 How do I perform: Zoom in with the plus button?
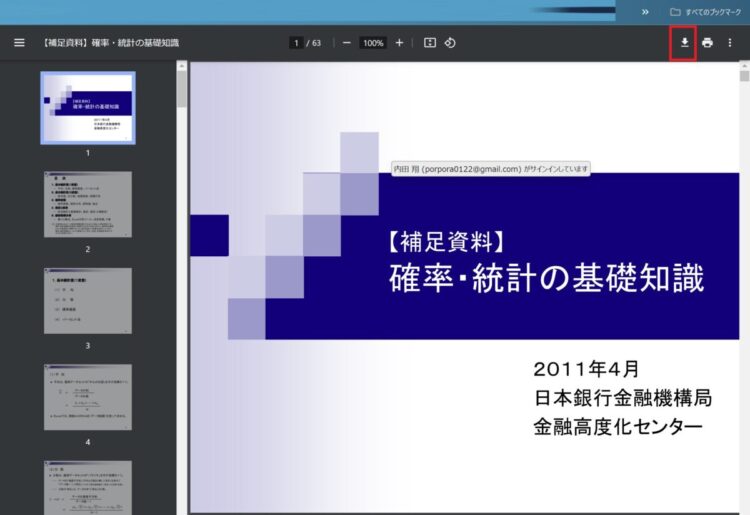399,43
